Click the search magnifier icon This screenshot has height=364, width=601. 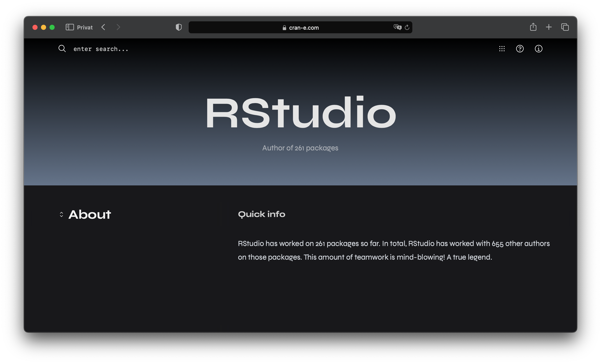(62, 48)
